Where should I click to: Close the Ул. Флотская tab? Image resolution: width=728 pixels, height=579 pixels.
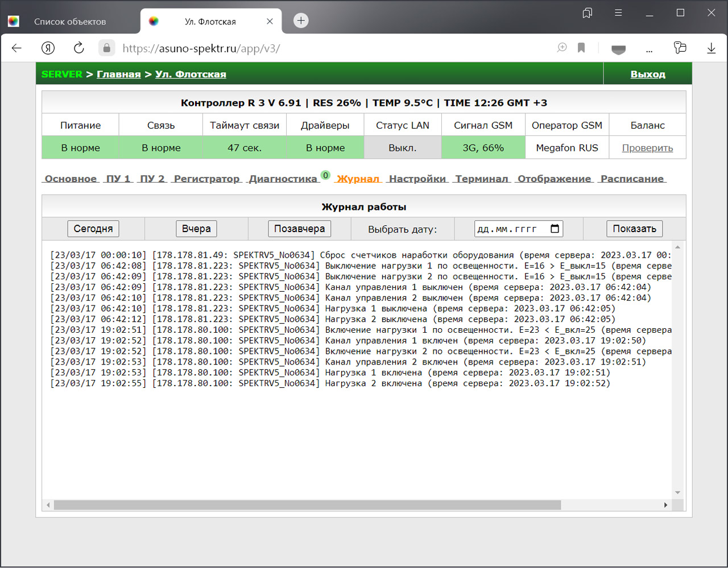(x=270, y=21)
